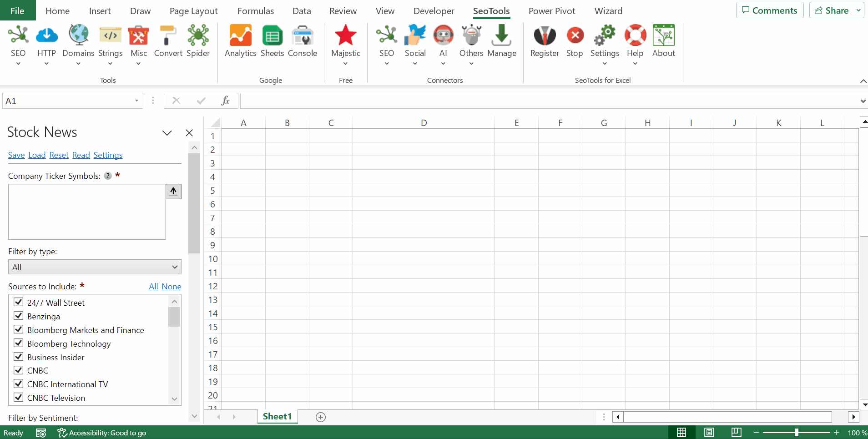Open the Others connectors icon
Image resolution: width=868 pixels, height=439 pixels.
[471, 35]
